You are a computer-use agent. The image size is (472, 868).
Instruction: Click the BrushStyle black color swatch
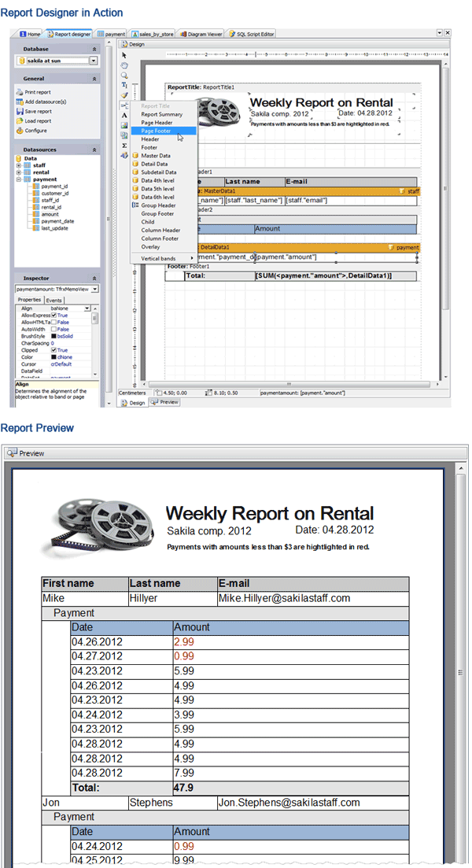click(53, 336)
